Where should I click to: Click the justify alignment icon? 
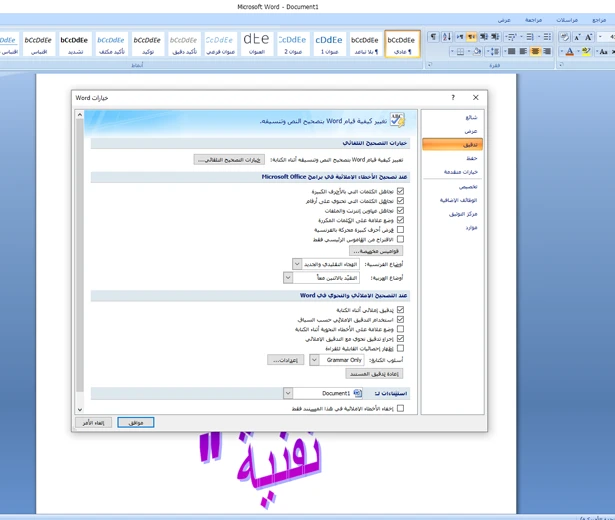[x=511, y=51]
